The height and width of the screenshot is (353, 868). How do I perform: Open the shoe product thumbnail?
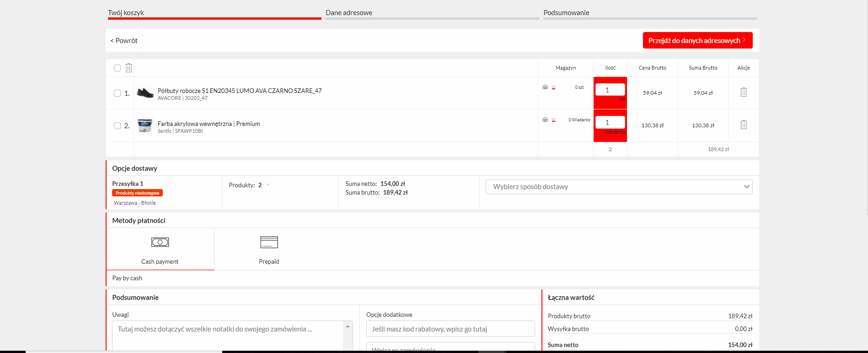[x=145, y=93]
